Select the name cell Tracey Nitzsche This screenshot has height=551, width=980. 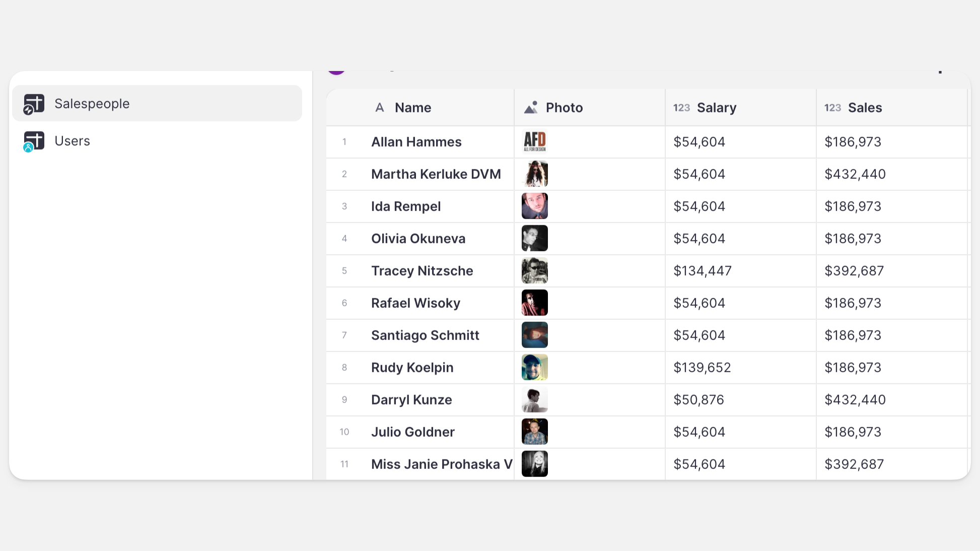[422, 271]
